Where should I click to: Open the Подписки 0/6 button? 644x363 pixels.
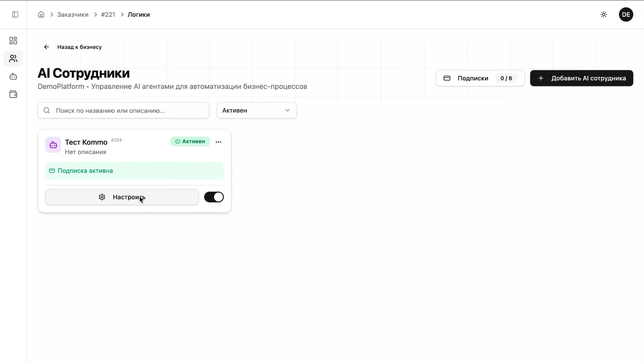point(480,78)
